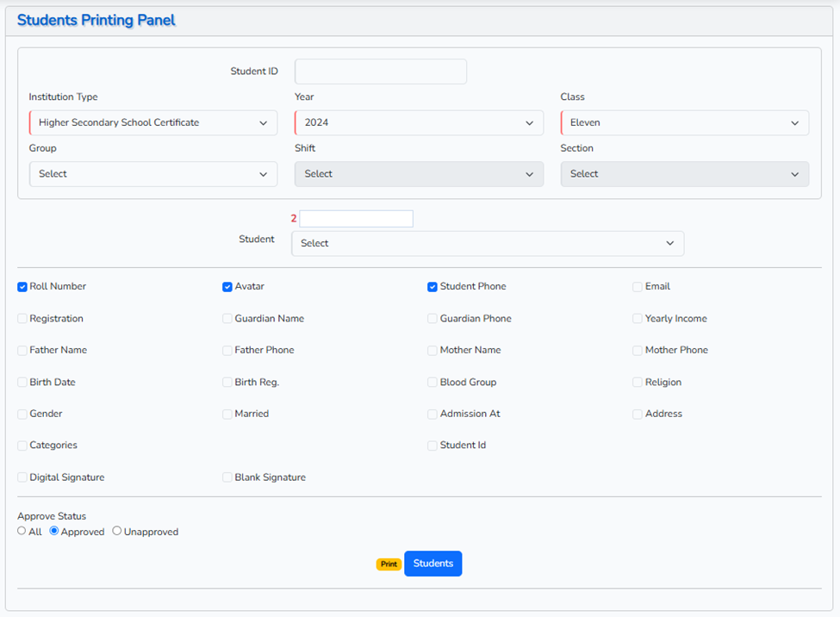Focus the search box above Student dropdown
The height and width of the screenshot is (617, 840).
point(356,219)
